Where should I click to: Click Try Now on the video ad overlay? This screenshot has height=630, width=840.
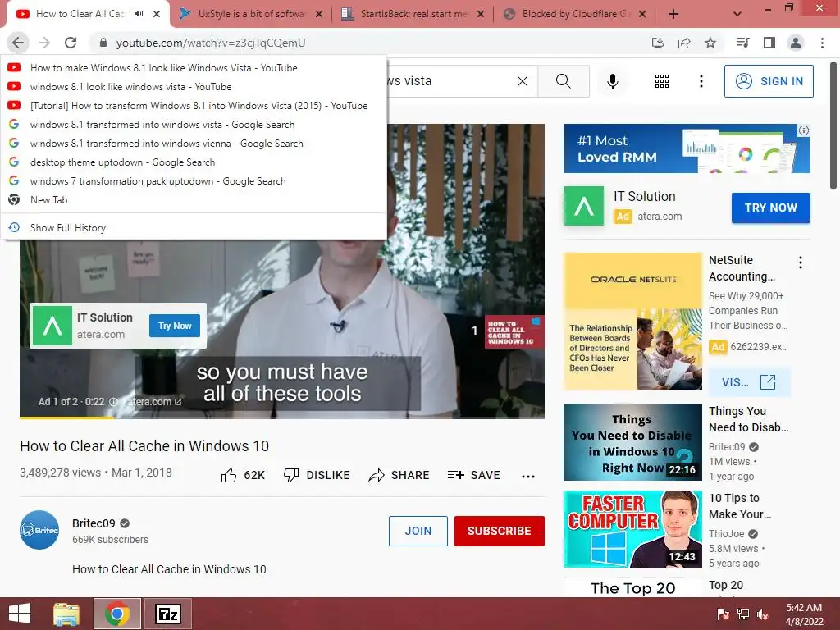coord(175,326)
